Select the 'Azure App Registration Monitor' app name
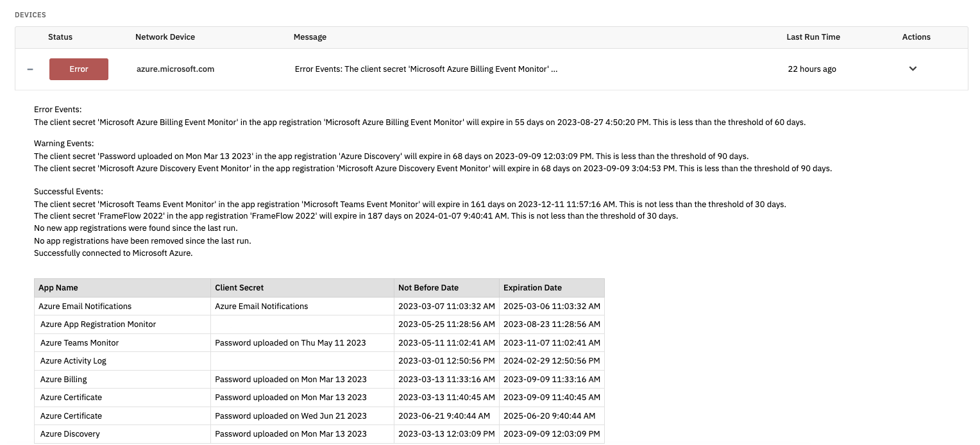 click(x=98, y=324)
